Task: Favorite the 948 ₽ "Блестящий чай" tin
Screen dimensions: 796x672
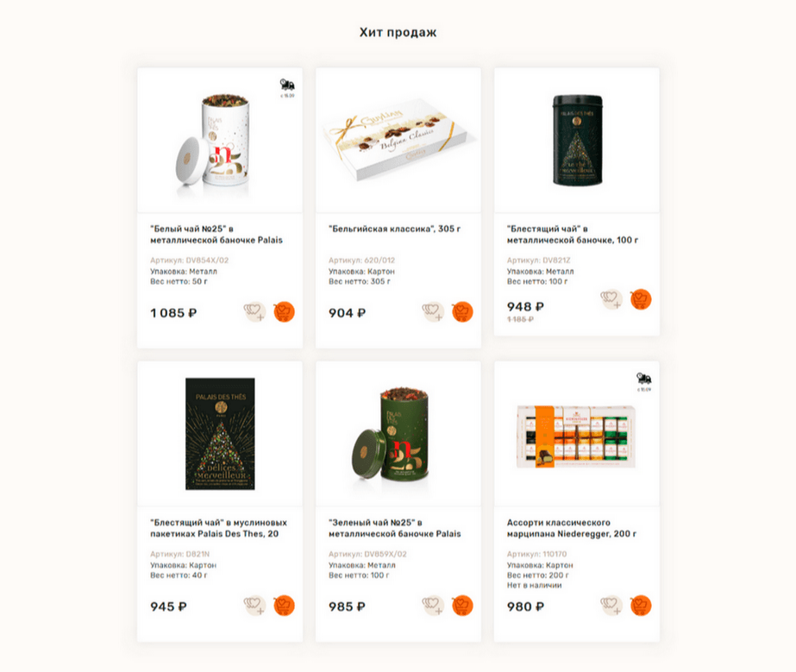Action: 611,299
